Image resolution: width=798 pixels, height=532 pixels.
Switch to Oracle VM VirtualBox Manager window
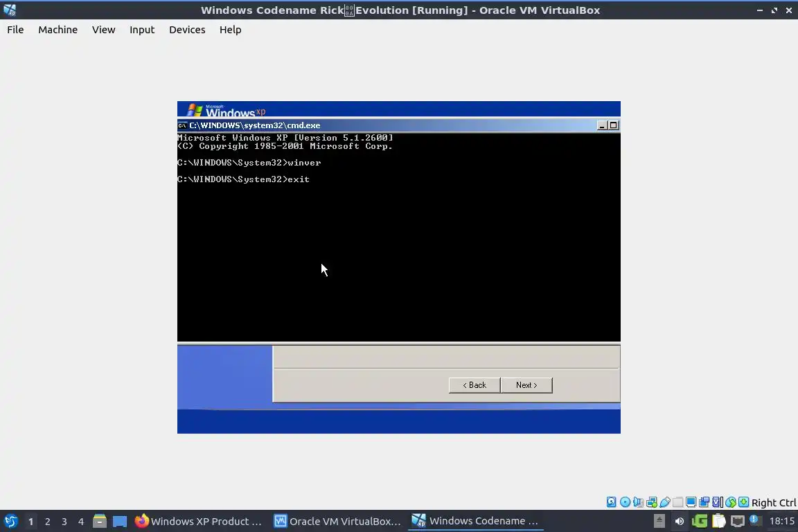(338, 522)
